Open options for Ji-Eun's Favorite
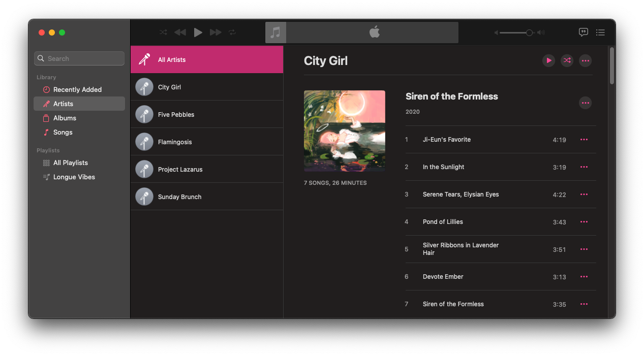 584,139
